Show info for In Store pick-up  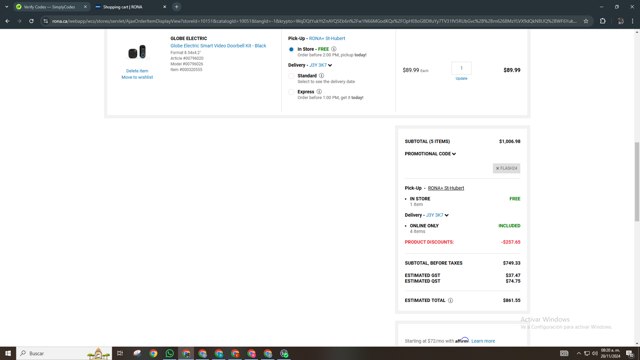(x=333, y=49)
